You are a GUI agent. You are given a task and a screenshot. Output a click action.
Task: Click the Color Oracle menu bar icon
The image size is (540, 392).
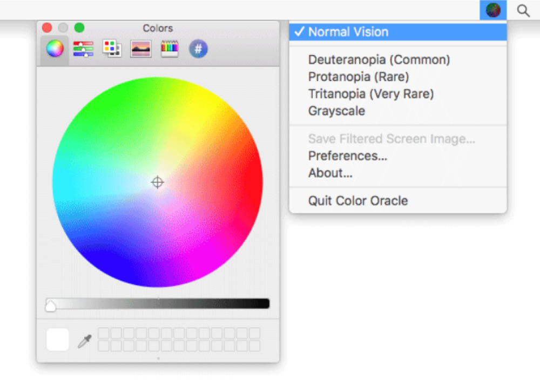tap(492, 10)
